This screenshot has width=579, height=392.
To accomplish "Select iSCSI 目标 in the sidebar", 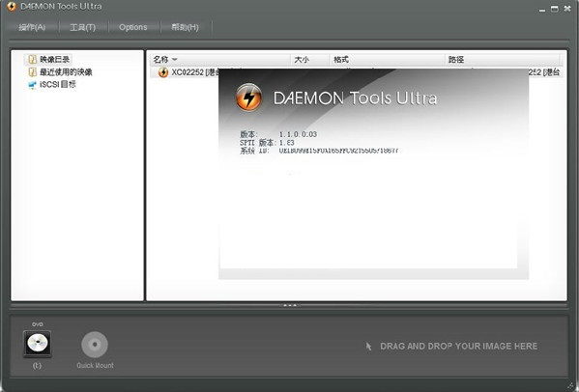I will [x=58, y=84].
